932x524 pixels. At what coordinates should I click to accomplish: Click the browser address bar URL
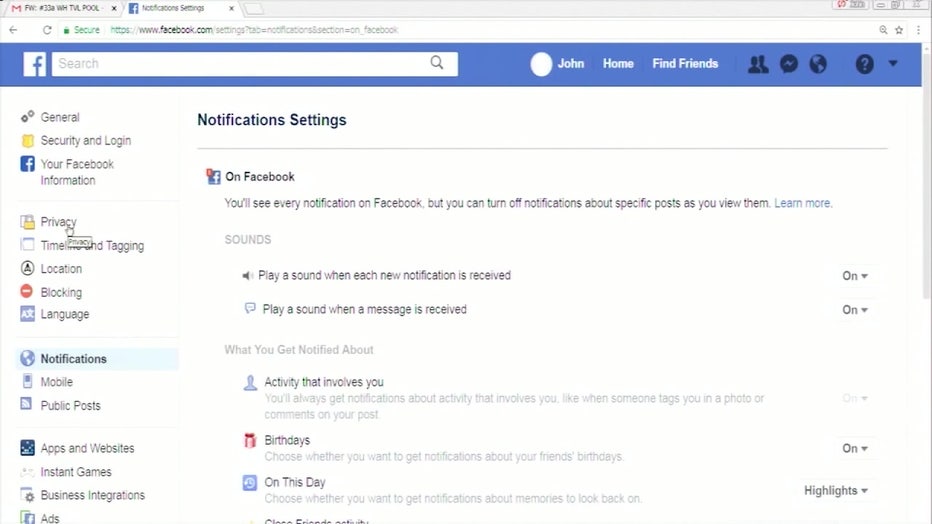[x=254, y=30]
